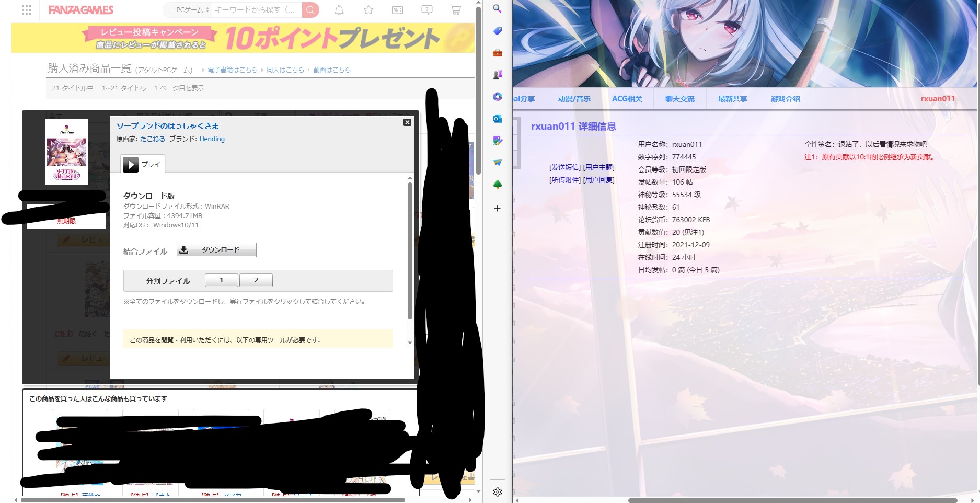Viewport: 980px width, 503px height.
Task: Open Outlook in Edge sidebar
Action: click(498, 119)
